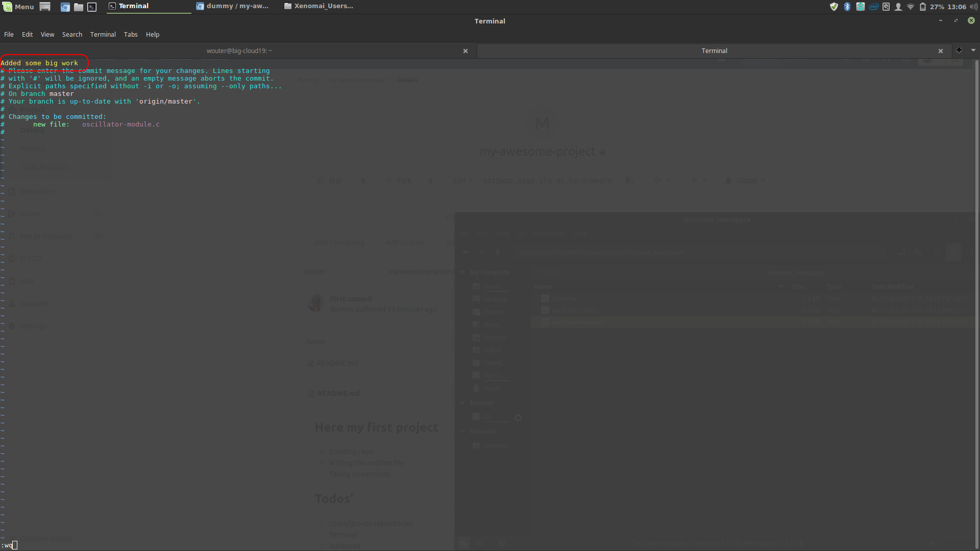The height and width of the screenshot is (551, 980).
Task: Click the disk utility tray icon
Action: [886, 7]
